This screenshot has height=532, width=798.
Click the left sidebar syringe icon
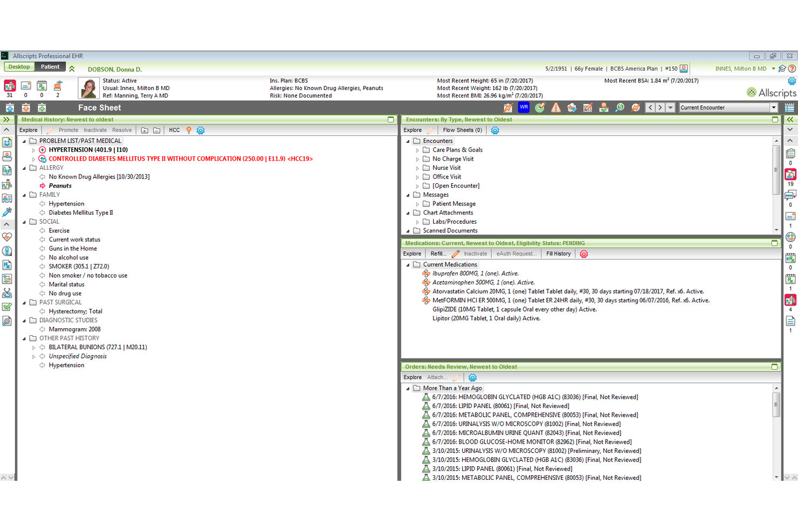tap(7, 212)
